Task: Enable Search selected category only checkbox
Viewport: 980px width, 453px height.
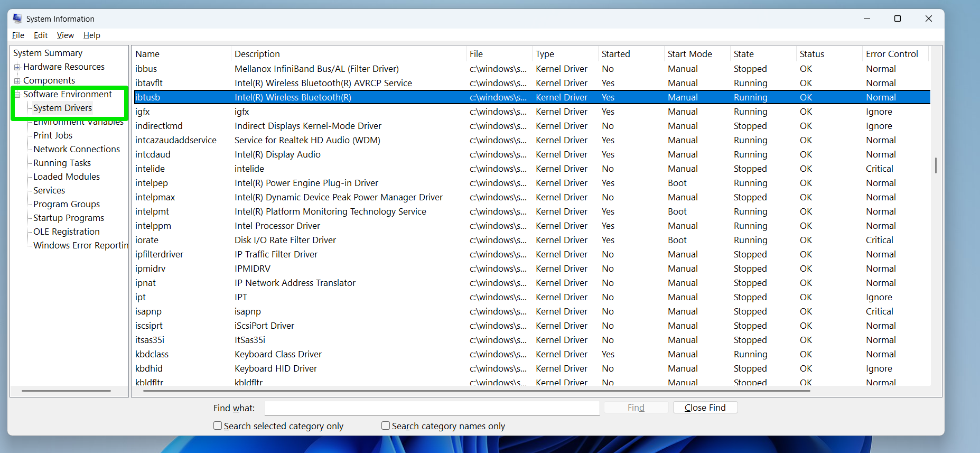Action: (x=218, y=426)
